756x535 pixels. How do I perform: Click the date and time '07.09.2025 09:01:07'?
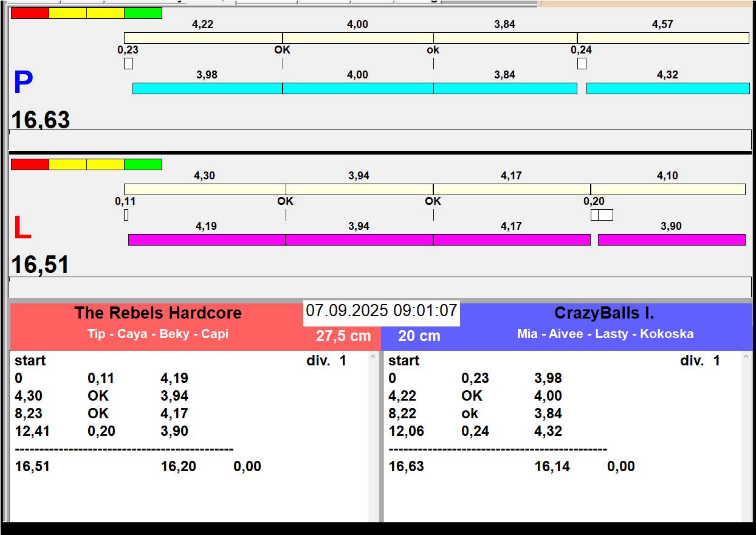381,311
